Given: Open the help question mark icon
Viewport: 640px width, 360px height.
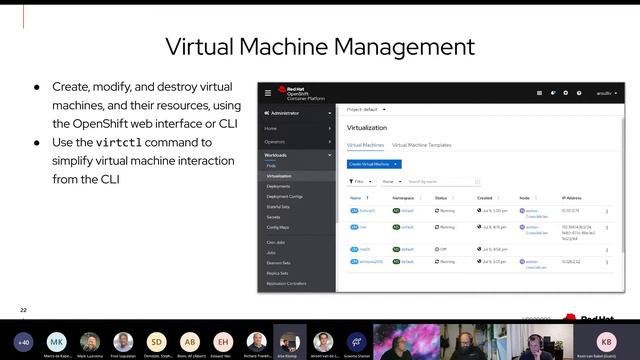Looking at the screenshot, I should click(579, 93).
